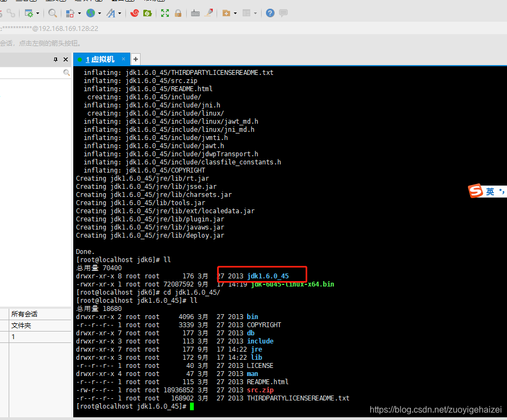
Task: Select the 所有会话 row
Action: pos(36,314)
